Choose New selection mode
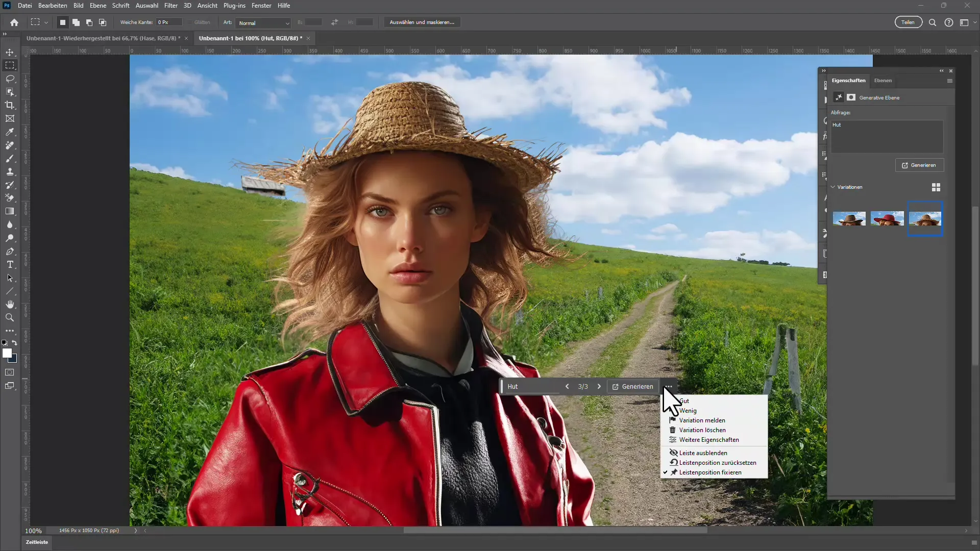Screen dimensions: 980x551 point(62,22)
